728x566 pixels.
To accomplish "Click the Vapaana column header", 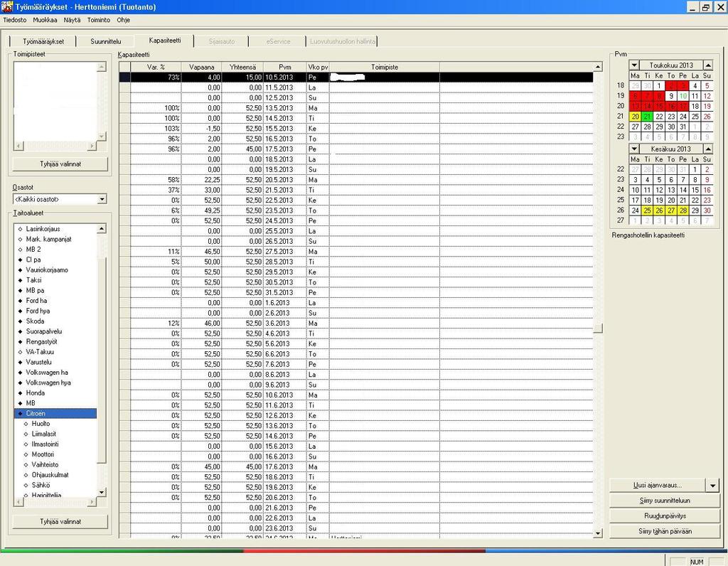I will [x=201, y=67].
